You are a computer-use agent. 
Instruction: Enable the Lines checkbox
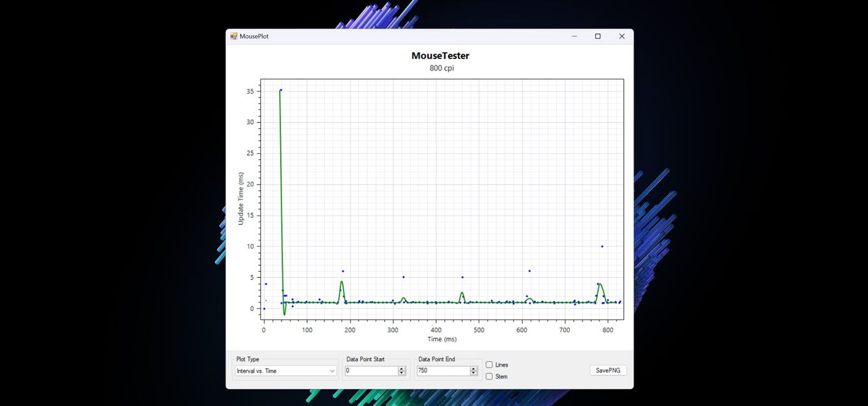489,365
